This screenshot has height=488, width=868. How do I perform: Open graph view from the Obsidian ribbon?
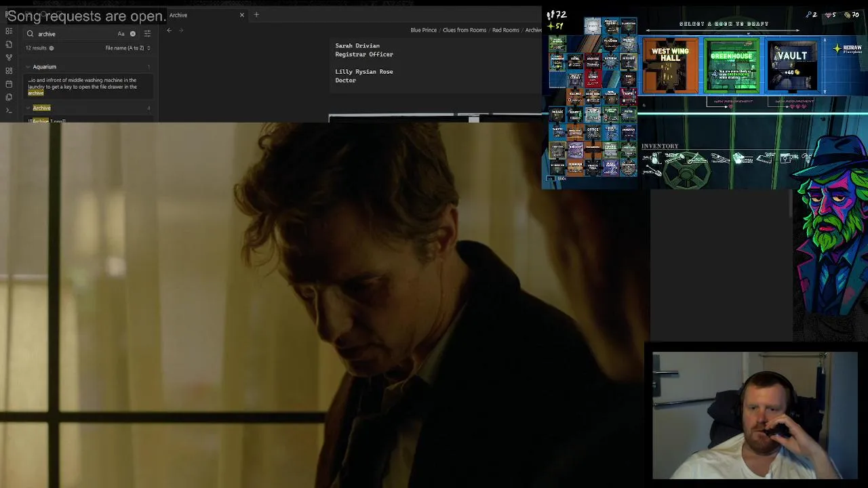(9, 58)
